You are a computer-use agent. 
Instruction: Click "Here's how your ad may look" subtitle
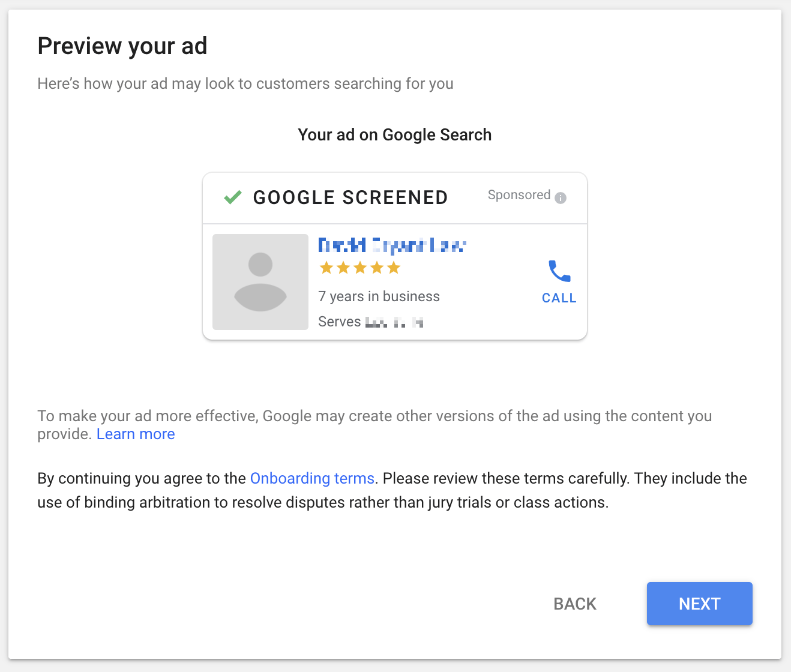(x=245, y=83)
